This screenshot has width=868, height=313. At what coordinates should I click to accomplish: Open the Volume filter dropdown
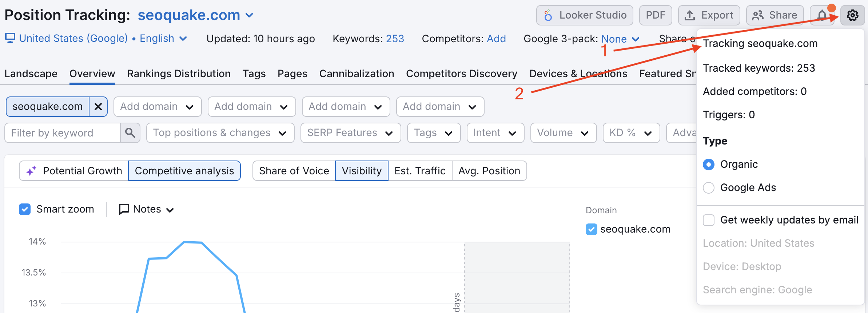[x=564, y=133]
